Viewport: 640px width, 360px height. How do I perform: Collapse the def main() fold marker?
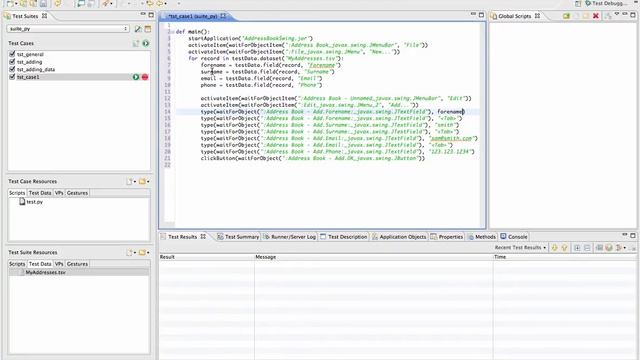tap(172, 32)
